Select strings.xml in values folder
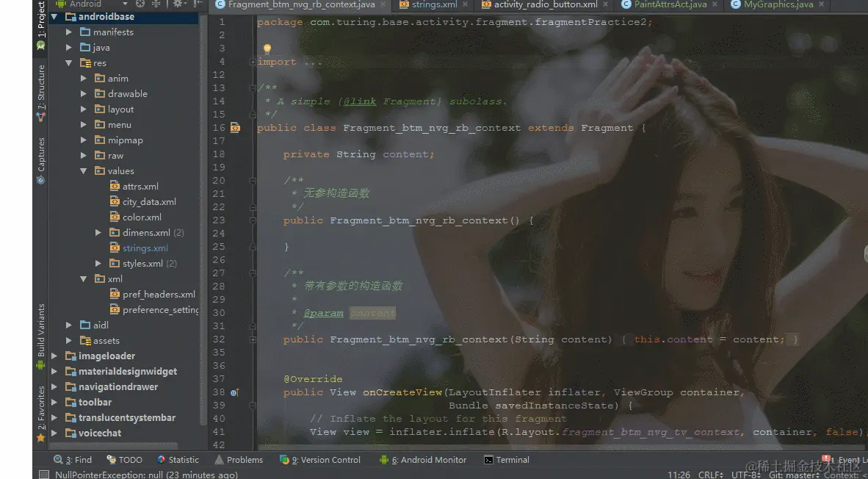 click(x=139, y=248)
